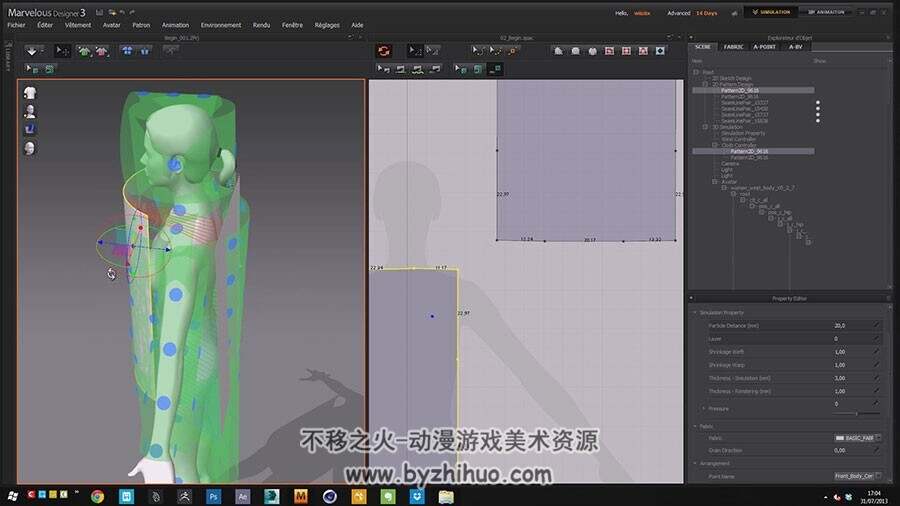
Task: Click the avatar bust display icon in 3D view
Action: pos(30,111)
